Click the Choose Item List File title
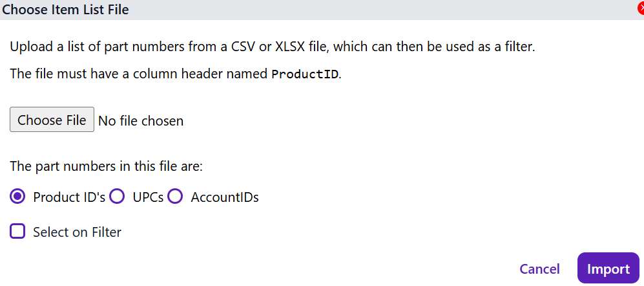This screenshot has width=644, height=286. [x=65, y=9]
